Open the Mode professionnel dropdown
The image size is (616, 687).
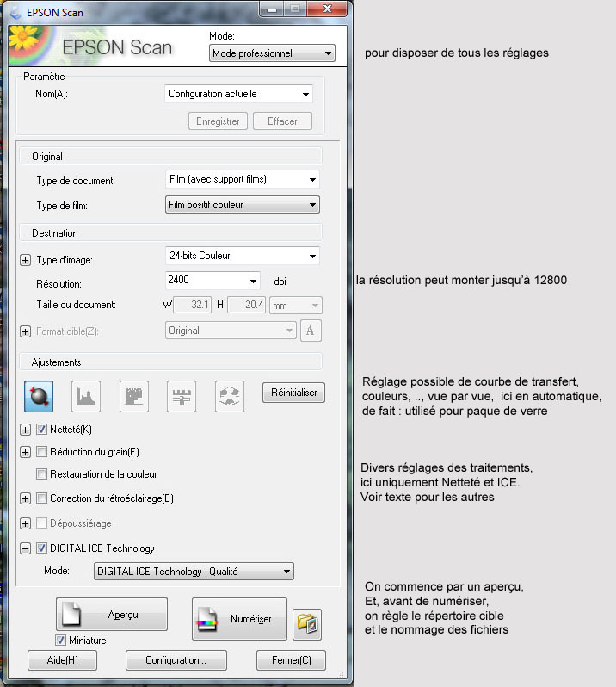tap(272, 53)
